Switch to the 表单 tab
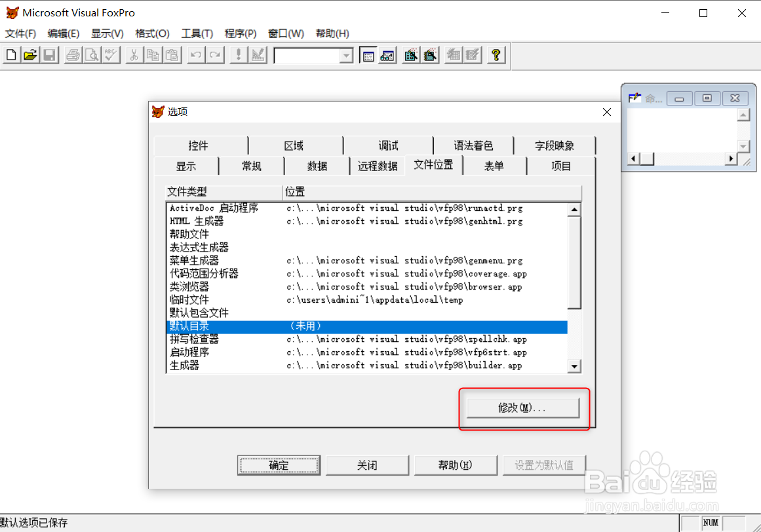This screenshot has height=532, width=761. pyautogui.click(x=494, y=166)
